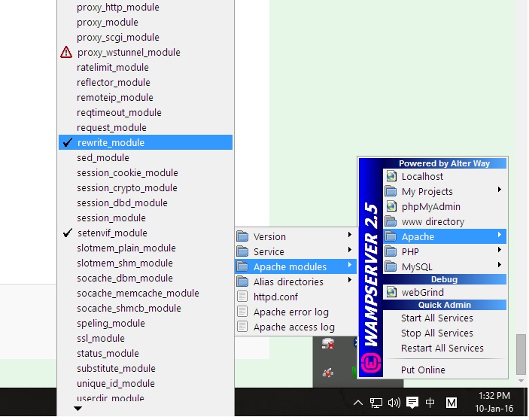
Task: Click the My Projects folder icon
Action: pyautogui.click(x=391, y=191)
